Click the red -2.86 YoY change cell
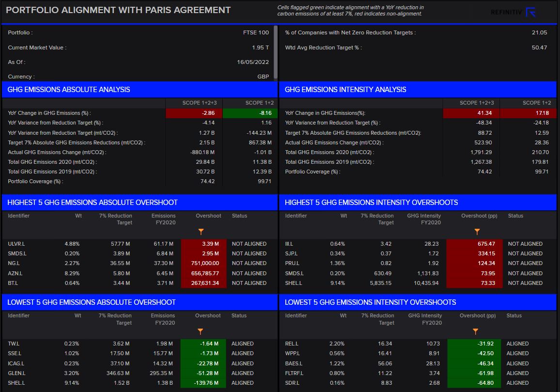The height and width of the screenshot is (392, 560). (194, 113)
